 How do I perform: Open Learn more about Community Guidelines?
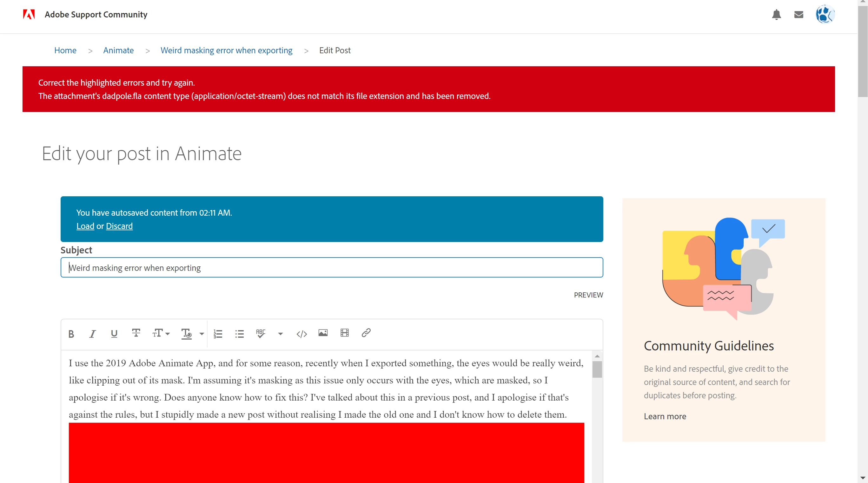click(x=665, y=416)
